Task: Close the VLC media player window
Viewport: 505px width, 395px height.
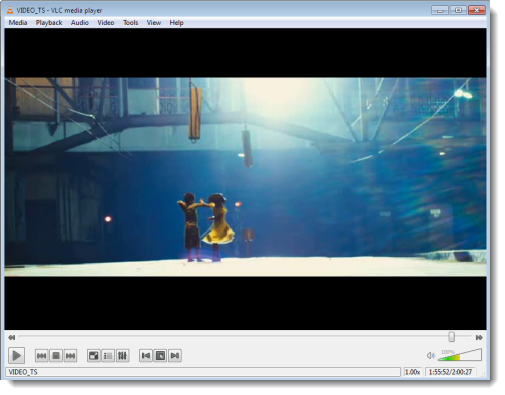Action: pyautogui.click(x=477, y=10)
